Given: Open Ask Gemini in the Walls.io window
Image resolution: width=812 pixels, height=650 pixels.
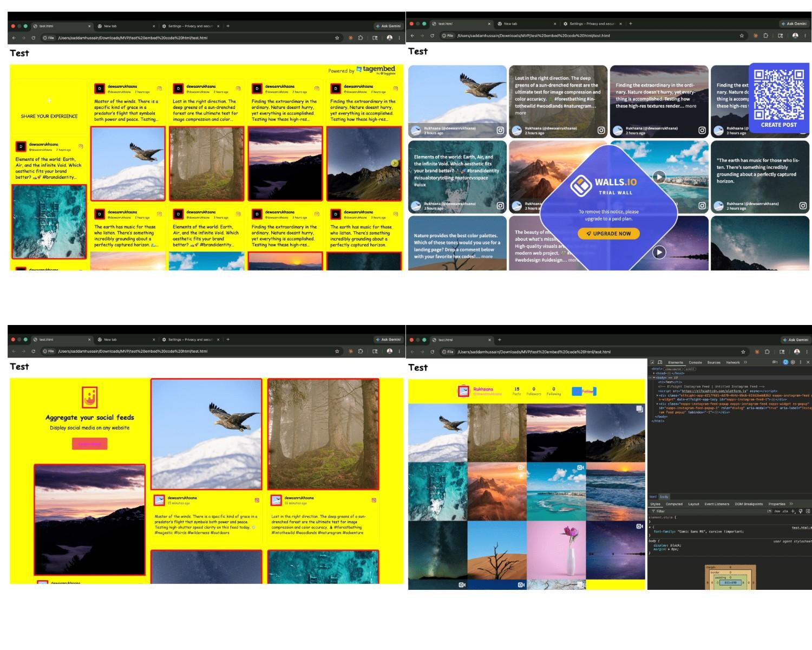Looking at the screenshot, I should tap(794, 24).
